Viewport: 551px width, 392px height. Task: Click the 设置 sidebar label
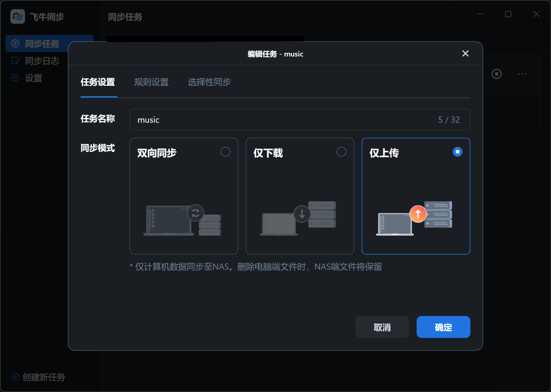34,78
